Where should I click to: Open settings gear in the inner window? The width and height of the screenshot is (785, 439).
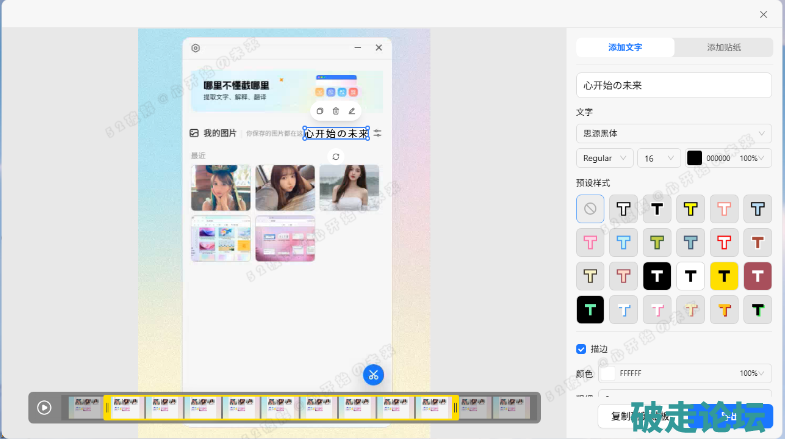[196, 47]
